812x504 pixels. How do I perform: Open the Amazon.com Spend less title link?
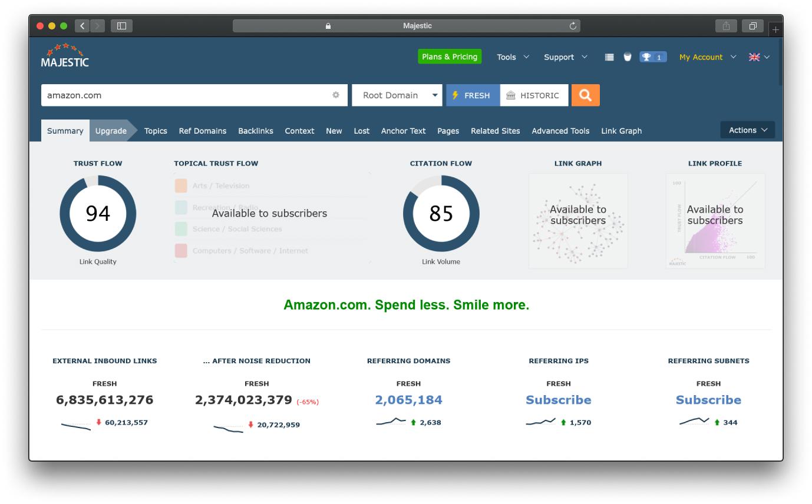click(407, 305)
